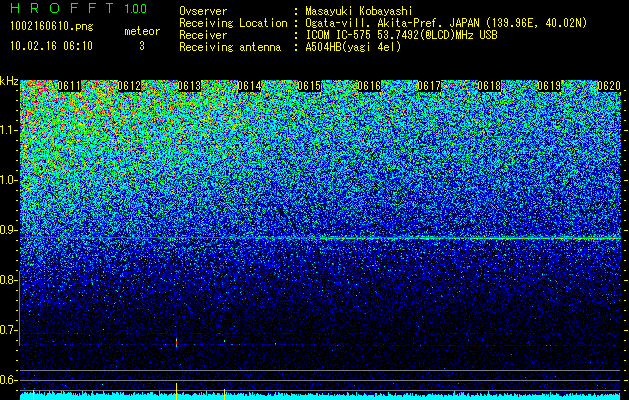Click the 0617 time marker
Image resolution: width=629 pixels, height=400 pixels.
point(429,86)
